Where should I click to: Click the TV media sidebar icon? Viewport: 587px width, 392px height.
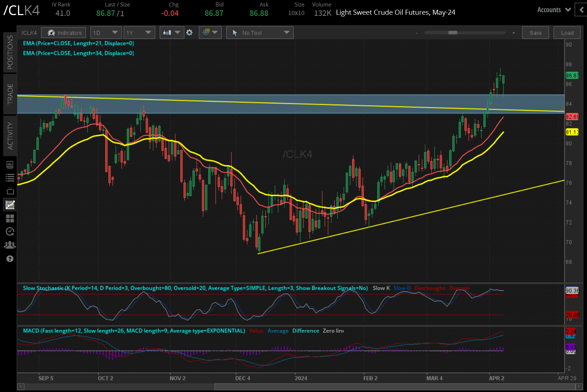point(10,191)
